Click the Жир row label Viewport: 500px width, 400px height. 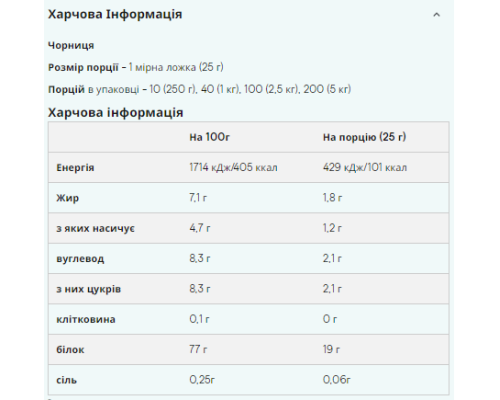(x=68, y=198)
